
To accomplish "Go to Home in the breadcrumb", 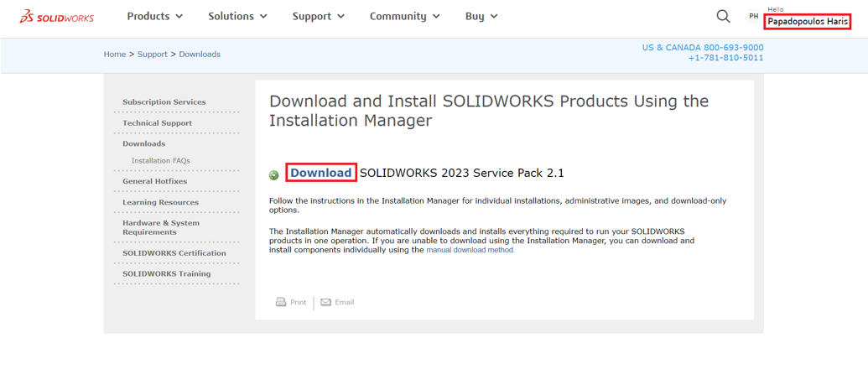I will point(115,55).
